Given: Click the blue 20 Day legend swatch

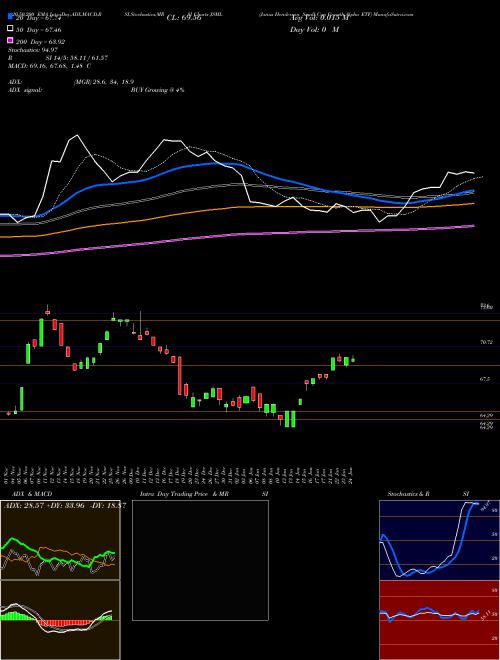Looking at the screenshot, I should click(10, 17).
